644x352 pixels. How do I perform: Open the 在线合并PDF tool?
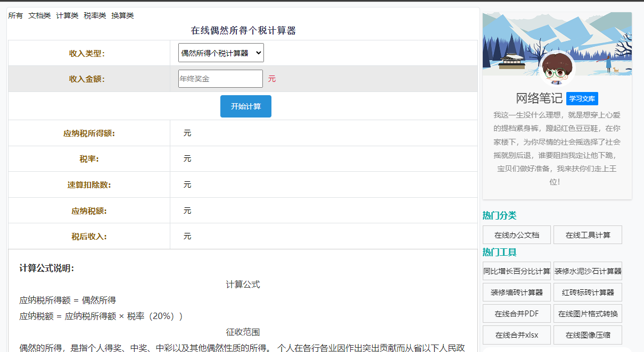(517, 314)
